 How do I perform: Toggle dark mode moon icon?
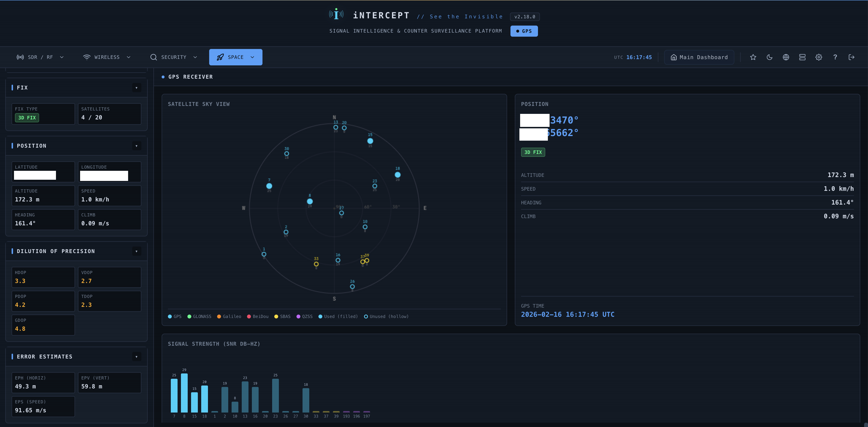pos(770,57)
